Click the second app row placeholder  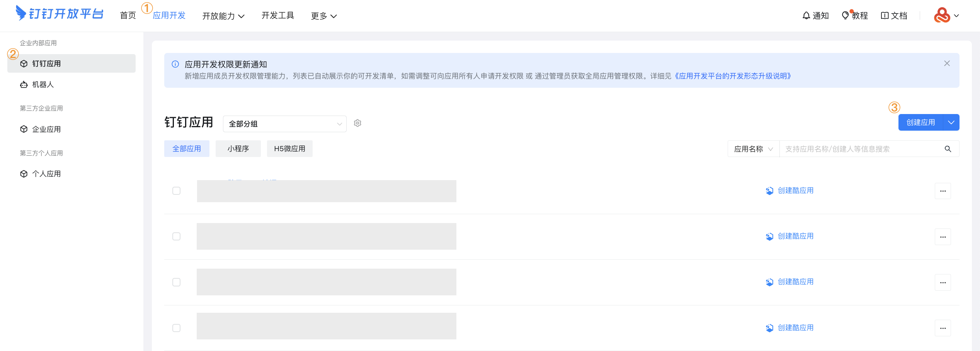(327, 237)
